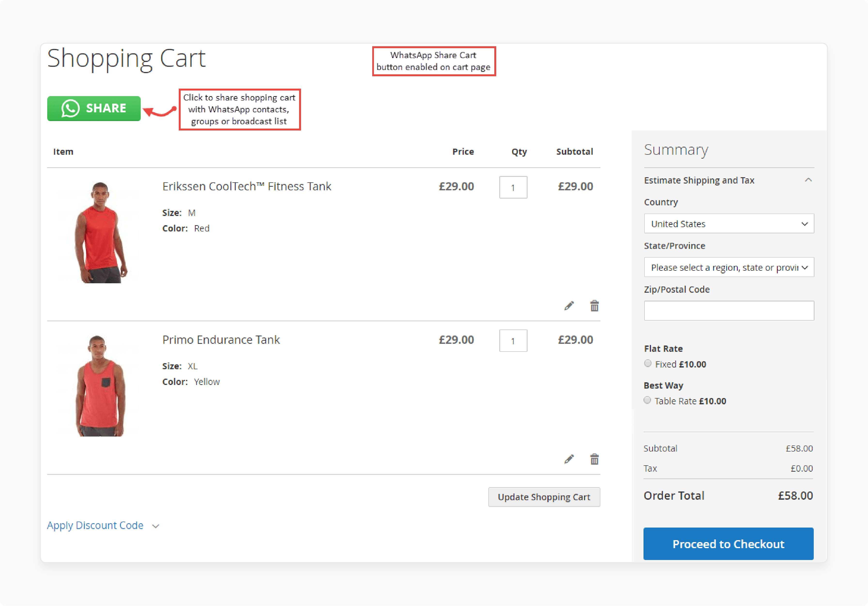
Task: Remove Primo Endurance Tank with trash icon
Action: 594,459
